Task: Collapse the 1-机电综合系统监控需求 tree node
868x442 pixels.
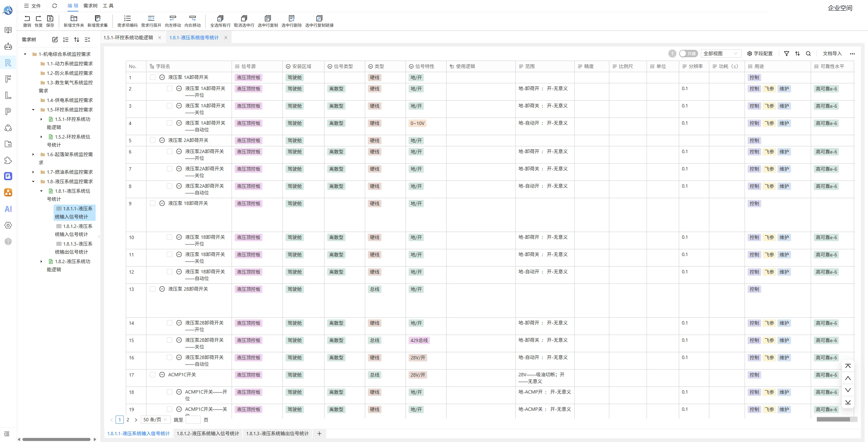Action: pos(25,54)
